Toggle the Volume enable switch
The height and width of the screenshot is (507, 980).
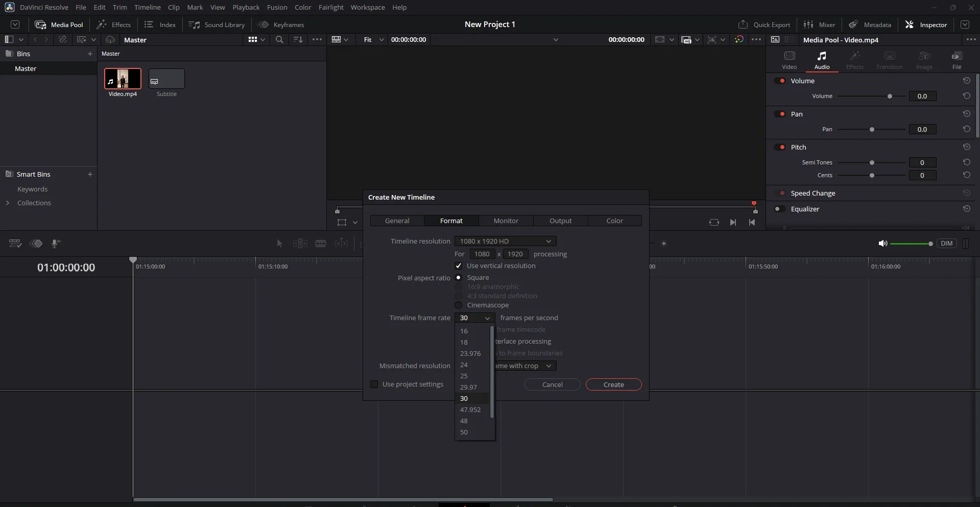coord(780,81)
